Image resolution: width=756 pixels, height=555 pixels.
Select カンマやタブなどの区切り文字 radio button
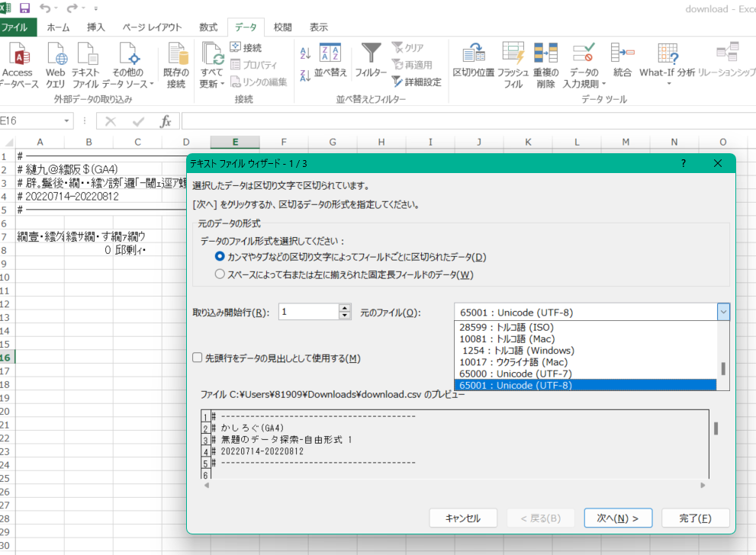[x=220, y=258]
